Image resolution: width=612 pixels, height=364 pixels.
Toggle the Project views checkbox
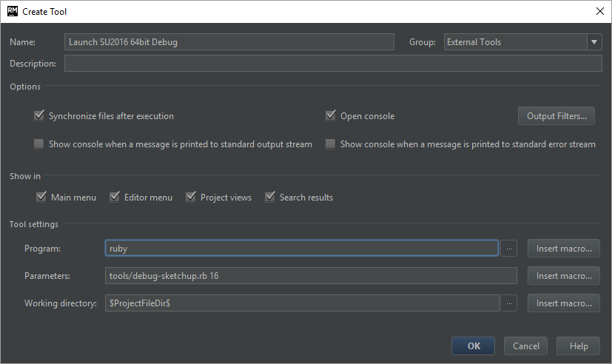click(191, 198)
